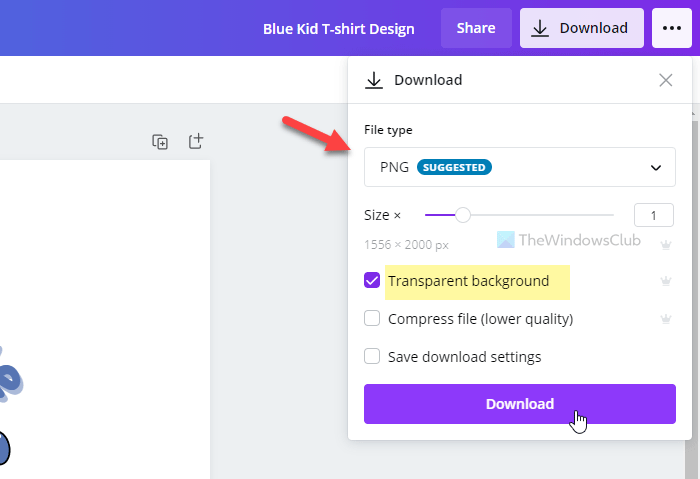Click the Blue Kid T-shirt Design title
This screenshot has width=700, height=479.
point(338,28)
